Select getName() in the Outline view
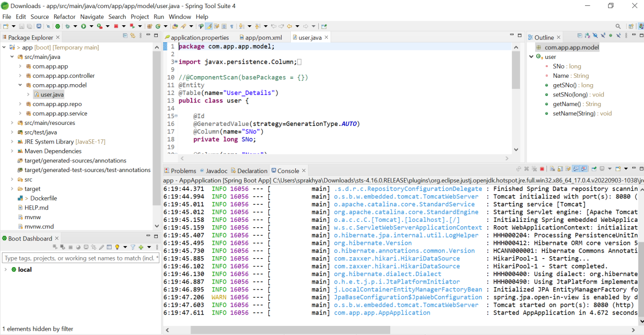The height and width of the screenshot is (335, 644). [566, 104]
